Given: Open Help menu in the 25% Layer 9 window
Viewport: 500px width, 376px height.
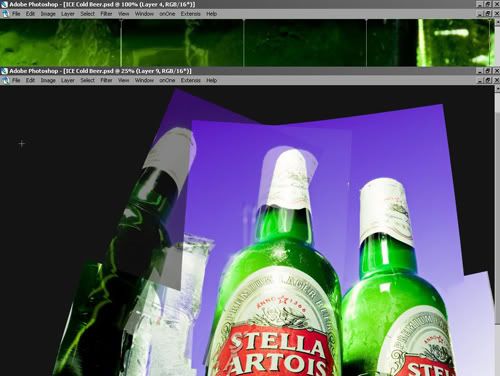Looking at the screenshot, I should (212, 80).
